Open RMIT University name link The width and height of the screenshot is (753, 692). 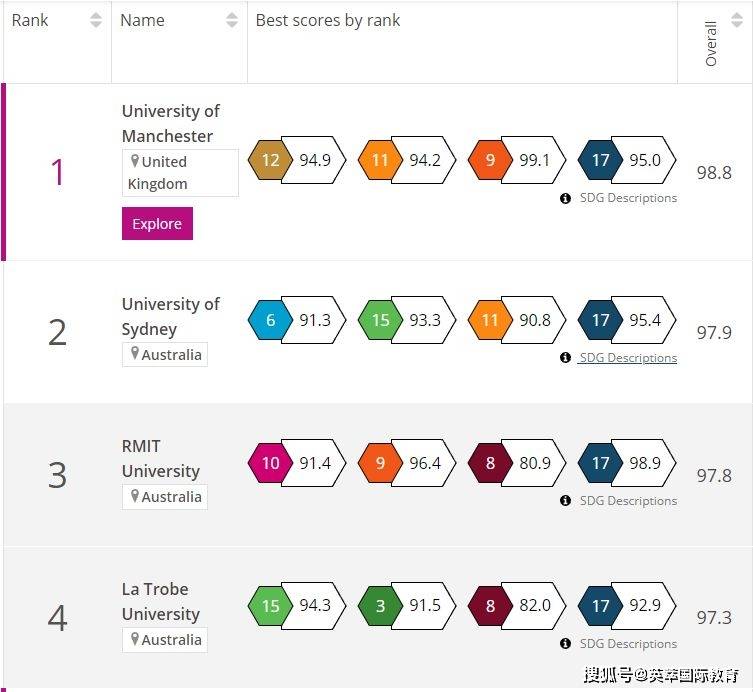click(160, 458)
